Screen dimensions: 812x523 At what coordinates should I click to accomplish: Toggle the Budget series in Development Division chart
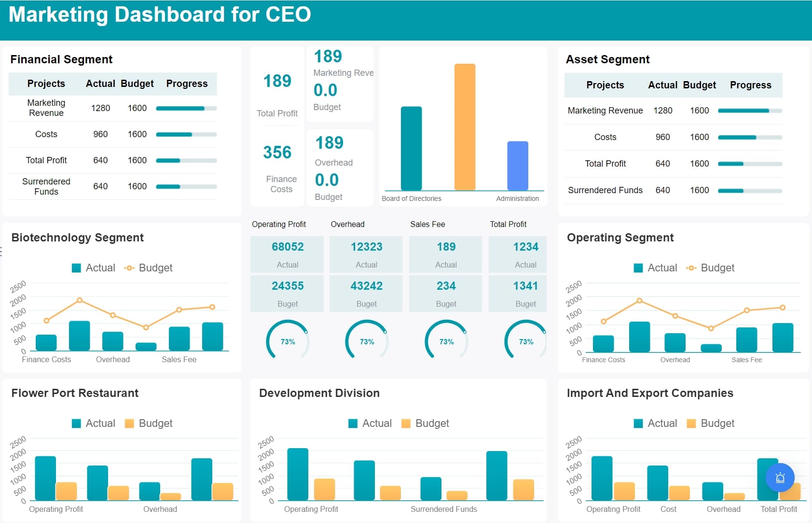click(x=407, y=423)
